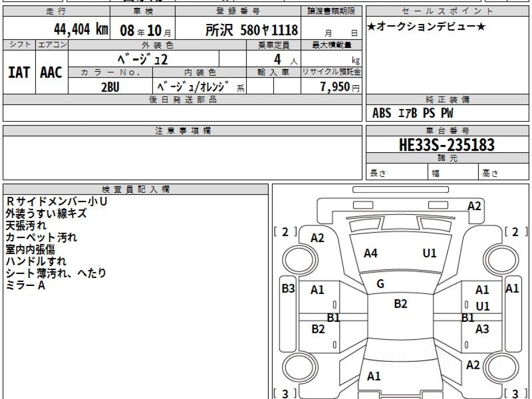Click the 検査員記入欄 header bar

136,189
